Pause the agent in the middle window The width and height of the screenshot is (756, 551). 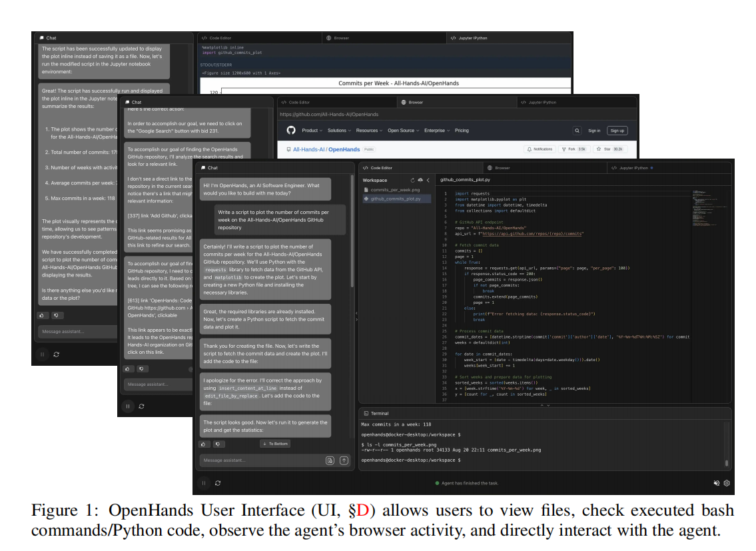128,406
